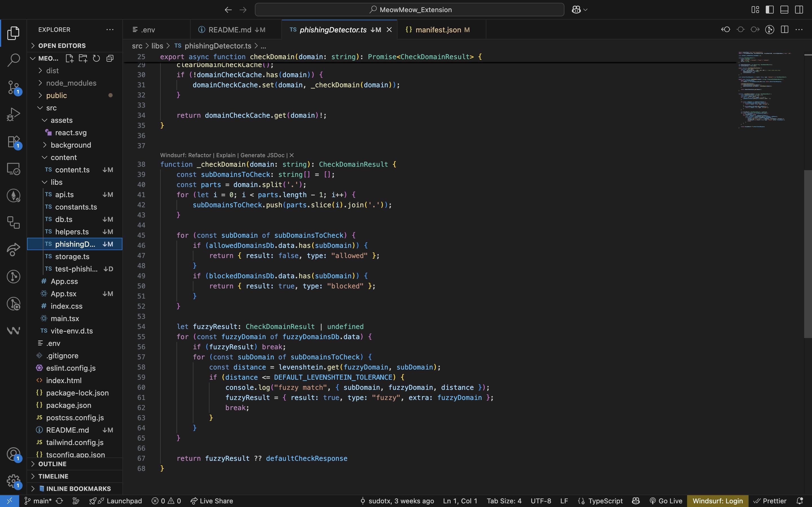Click the Split Editor Right icon
The image size is (812, 507).
pyautogui.click(x=784, y=30)
